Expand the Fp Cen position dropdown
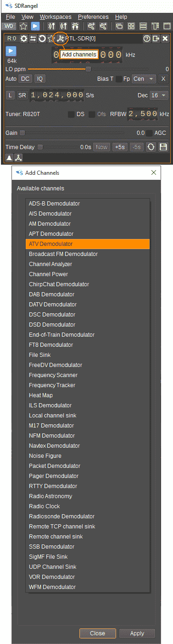Image resolution: width=173 pixels, height=644 pixels. (144, 79)
